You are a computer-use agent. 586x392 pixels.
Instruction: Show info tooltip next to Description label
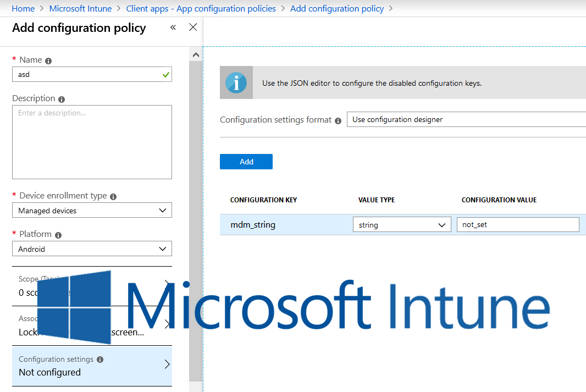click(62, 100)
